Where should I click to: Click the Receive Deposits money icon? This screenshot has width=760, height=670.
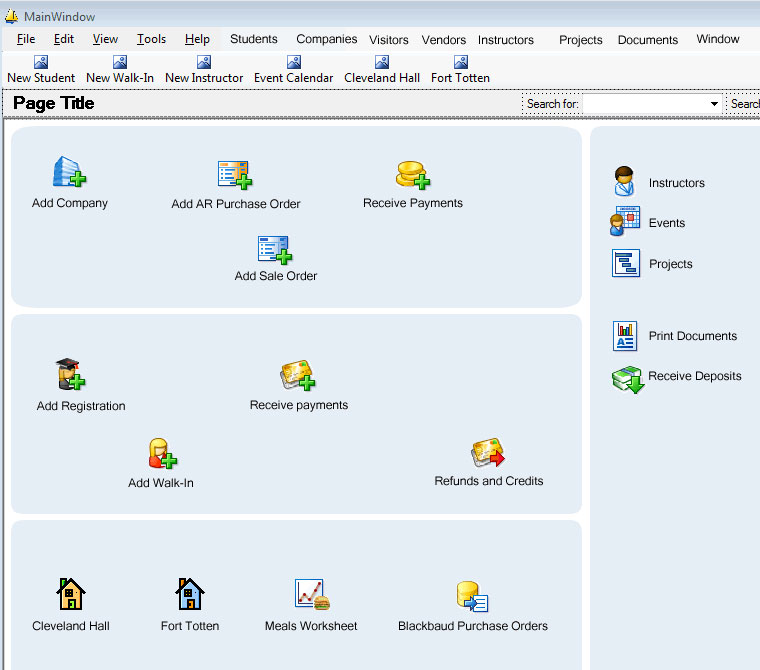628,379
